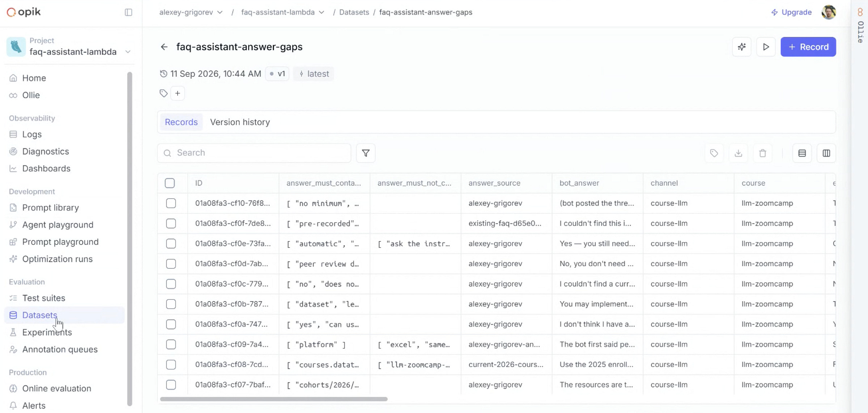Click the Upgrade link
Image resolution: width=868 pixels, height=413 pixels.
coord(791,12)
